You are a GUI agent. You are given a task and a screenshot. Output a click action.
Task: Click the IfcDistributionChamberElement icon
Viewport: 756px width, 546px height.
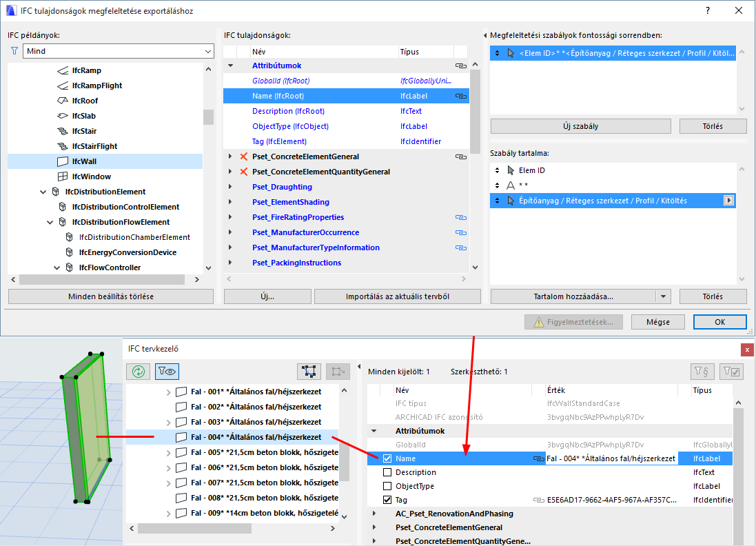[70, 237]
